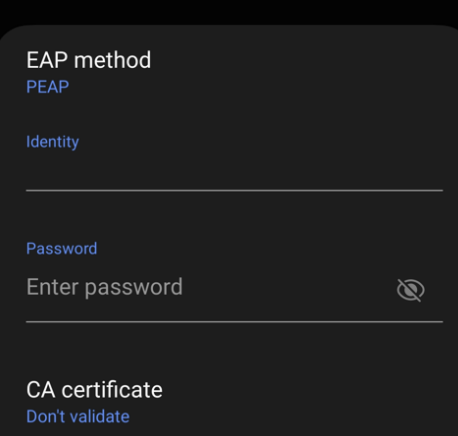
Task: Select the PEAP value text
Action: point(48,87)
